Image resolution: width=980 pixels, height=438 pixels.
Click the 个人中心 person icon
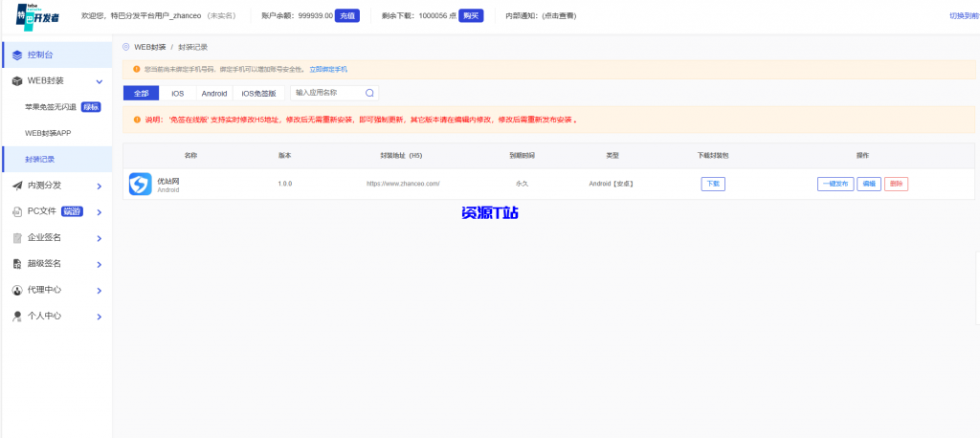click(x=17, y=317)
